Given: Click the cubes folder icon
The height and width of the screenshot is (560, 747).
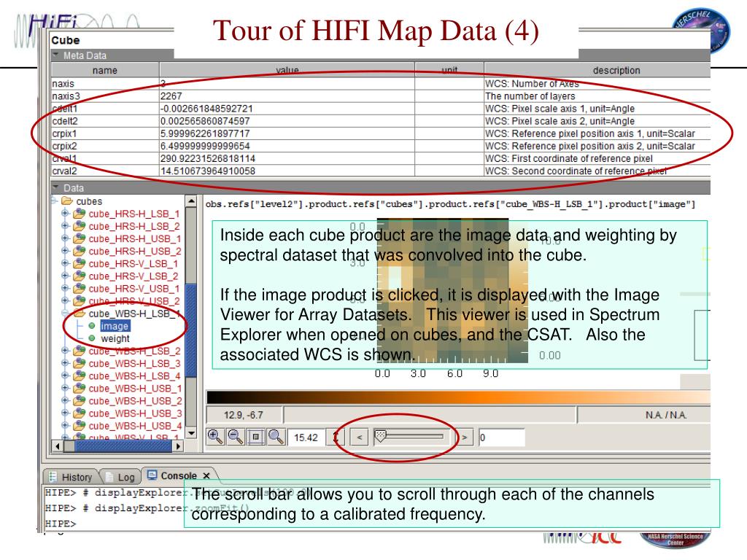Looking at the screenshot, I should 67,201.
